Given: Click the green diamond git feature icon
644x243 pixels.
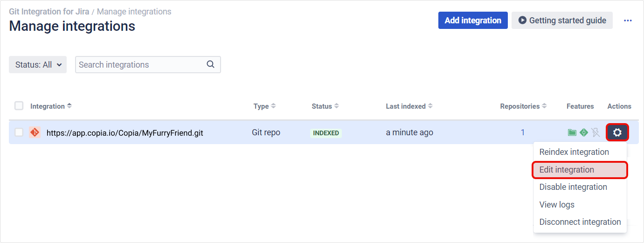Looking at the screenshot, I should click(x=584, y=133).
